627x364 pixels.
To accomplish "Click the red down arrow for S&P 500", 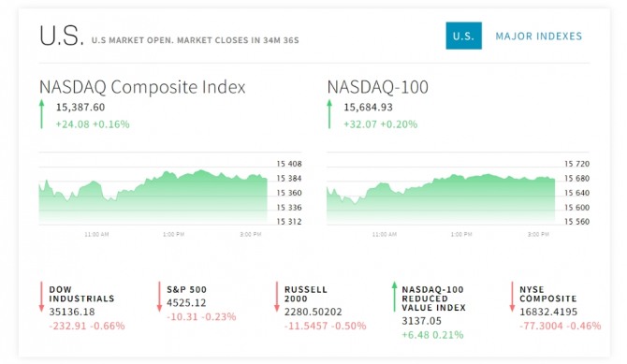I will 159,297.
